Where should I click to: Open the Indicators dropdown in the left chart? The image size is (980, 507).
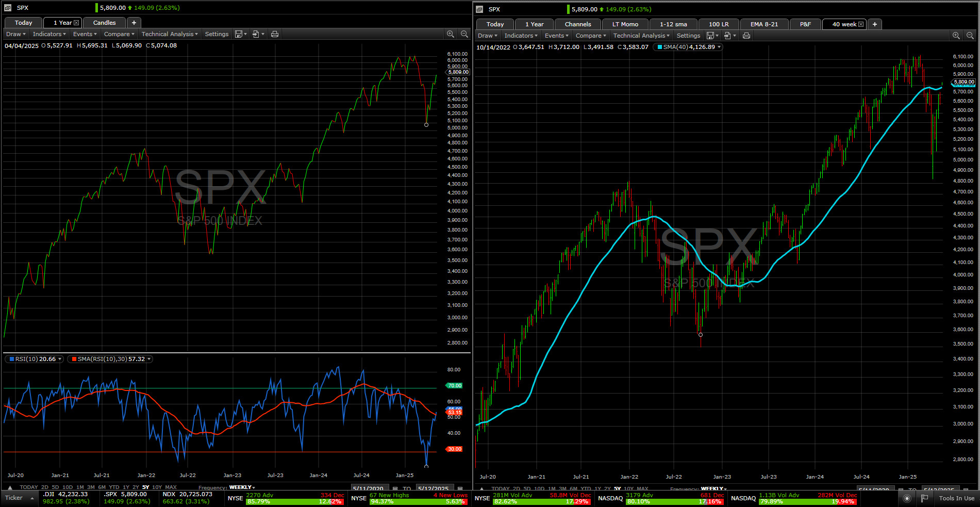49,34
